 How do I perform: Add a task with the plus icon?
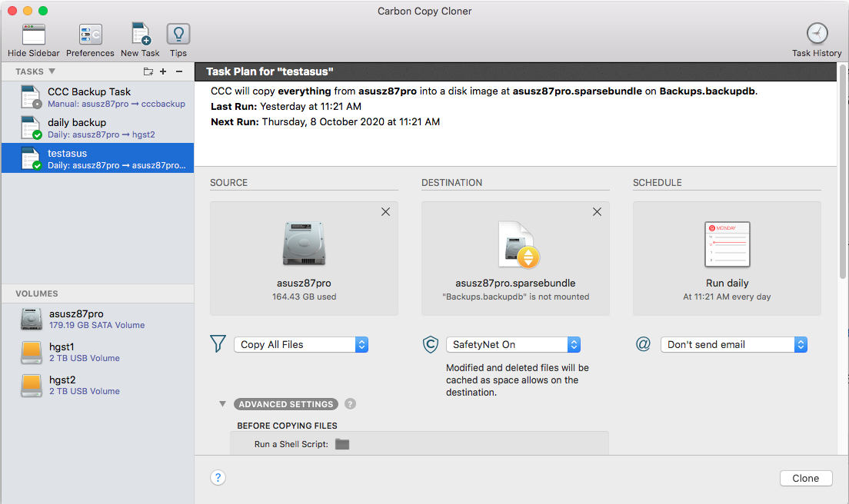pos(163,71)
